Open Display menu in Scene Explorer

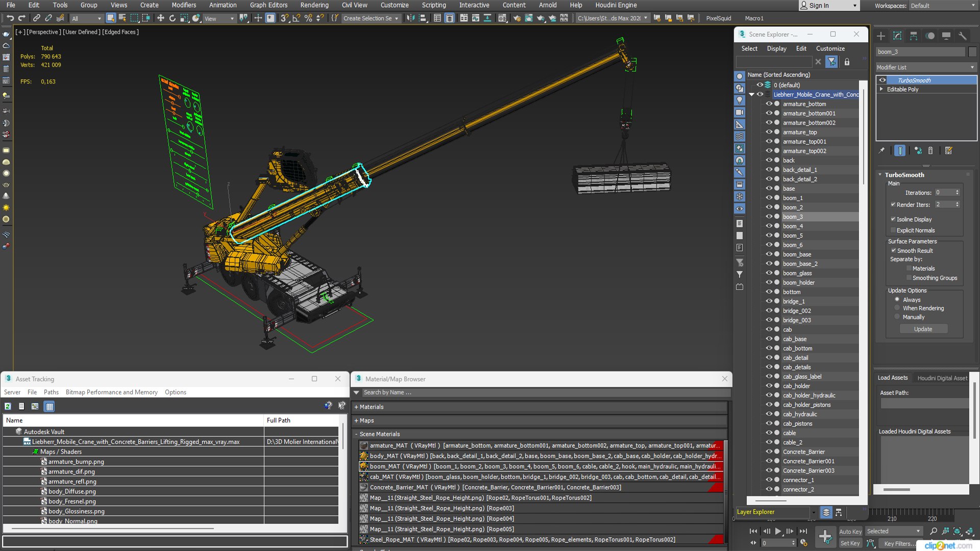[x=776, y=48]
